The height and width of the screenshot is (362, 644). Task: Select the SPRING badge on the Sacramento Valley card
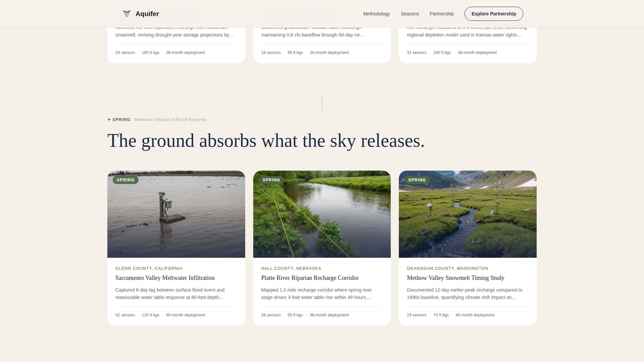[125, 180]
